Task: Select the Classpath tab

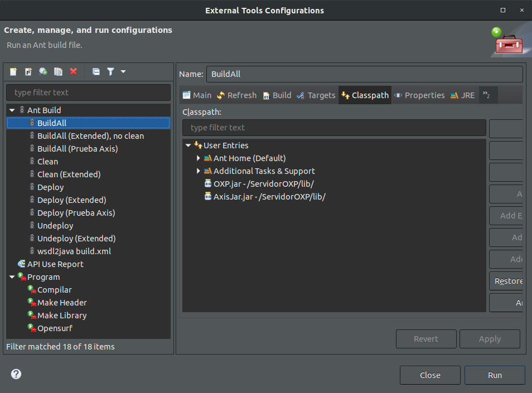Action: 365,95
